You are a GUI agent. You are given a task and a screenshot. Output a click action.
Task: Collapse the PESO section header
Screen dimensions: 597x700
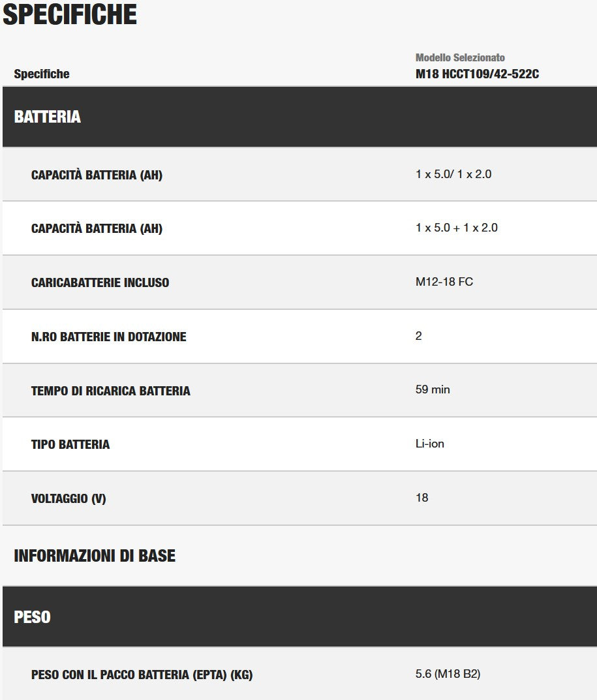(299, 616)
